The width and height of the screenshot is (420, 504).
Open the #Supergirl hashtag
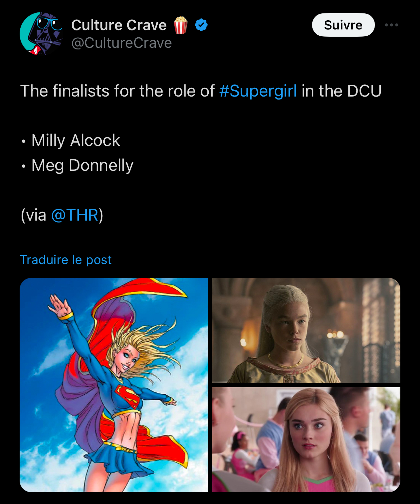(x=258, y=91)
